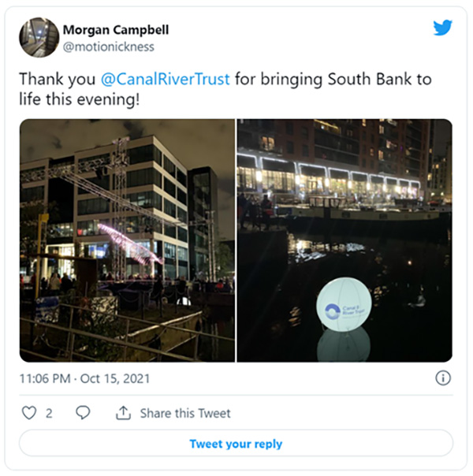
Task: Open Morgan Campbell's profile avatar
Action: pos(39,37)
